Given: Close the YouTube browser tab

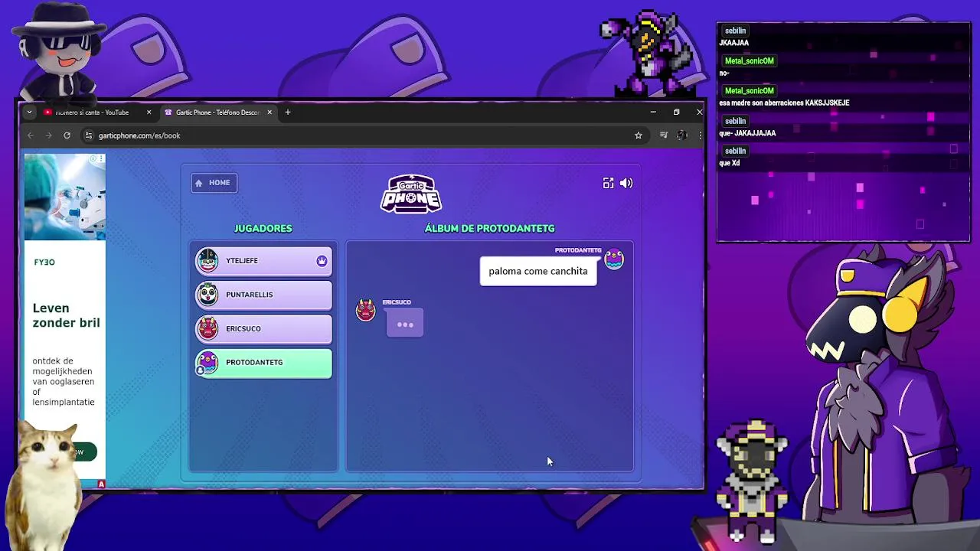Looking at the screenshot, I should [149, 112].
